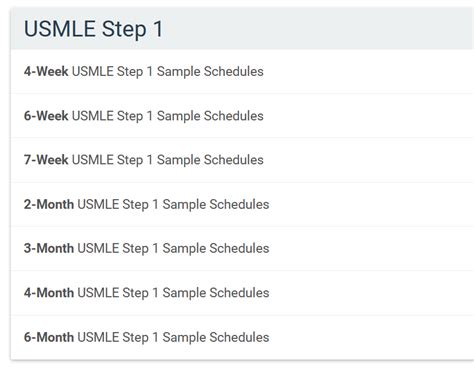The image size is (474, 372).
Task: Expand the 4-Week row via its blank area
Action: tap(367, 72)
